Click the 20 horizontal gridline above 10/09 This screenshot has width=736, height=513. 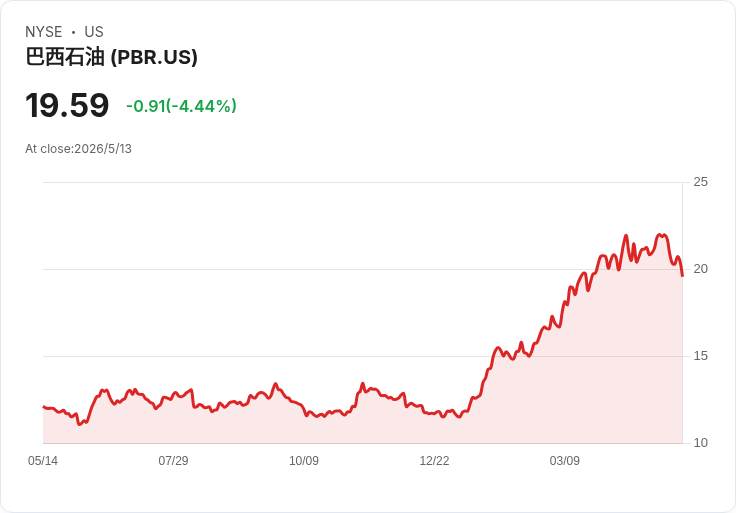(x=304, y=269)
